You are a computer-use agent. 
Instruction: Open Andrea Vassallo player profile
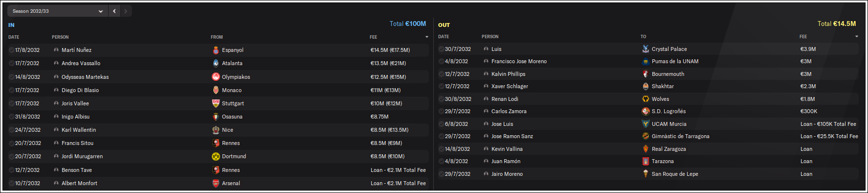coord(81,63)
